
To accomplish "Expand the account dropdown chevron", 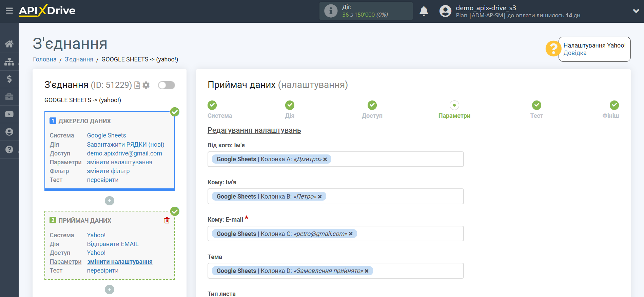I will click(x=636, y=11).
